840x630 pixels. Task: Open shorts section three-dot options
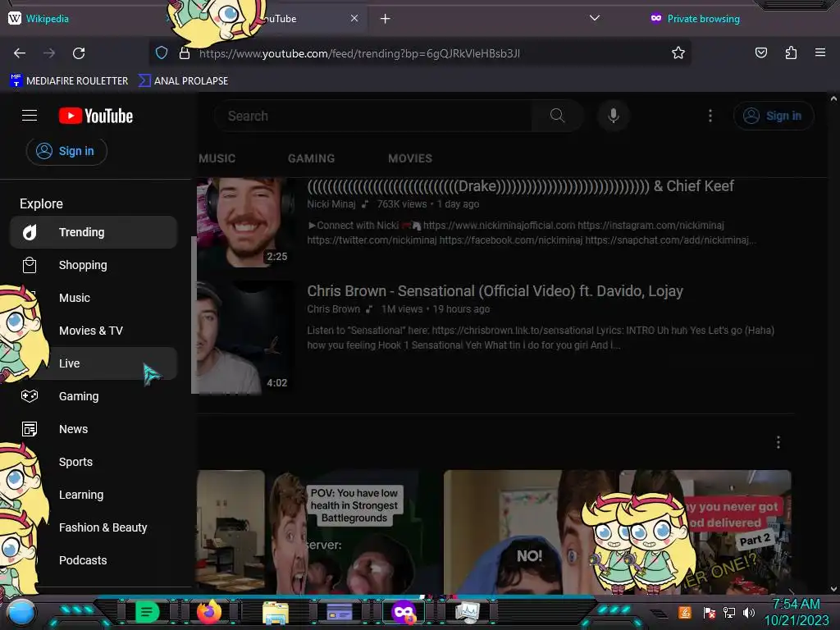click(x=778, y=442)
